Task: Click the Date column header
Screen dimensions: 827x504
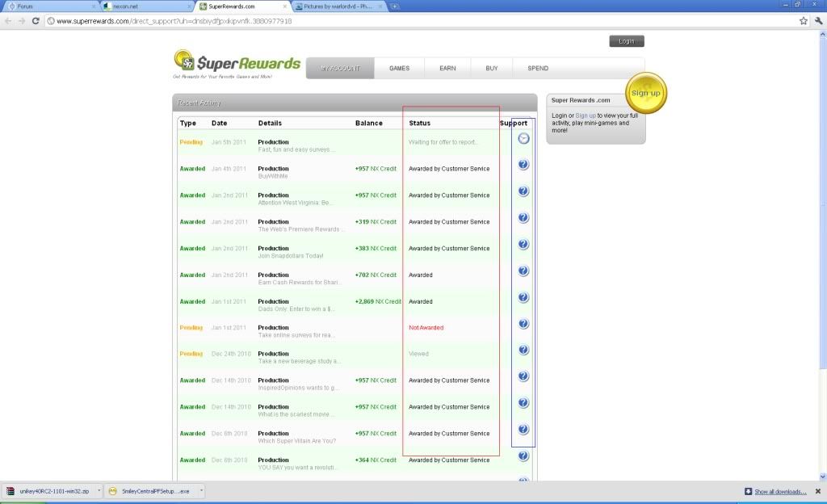Action: [220, 123]
